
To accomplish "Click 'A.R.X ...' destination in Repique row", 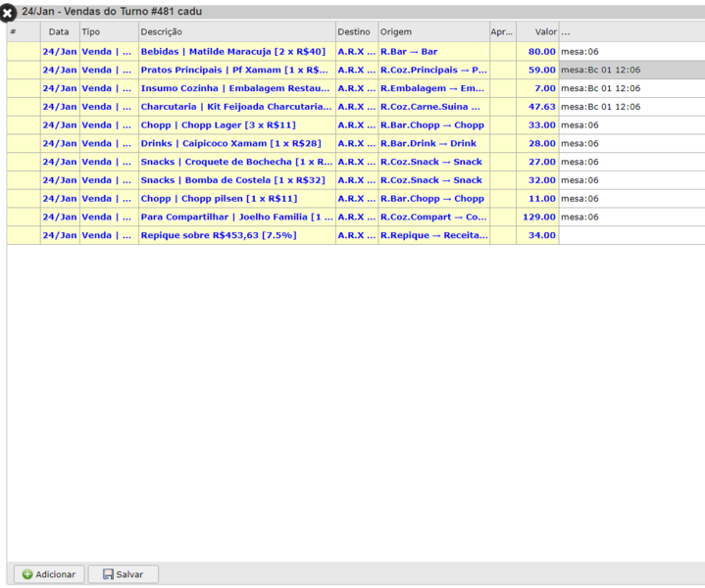I will pyautogui.click(x=357, y=235).
